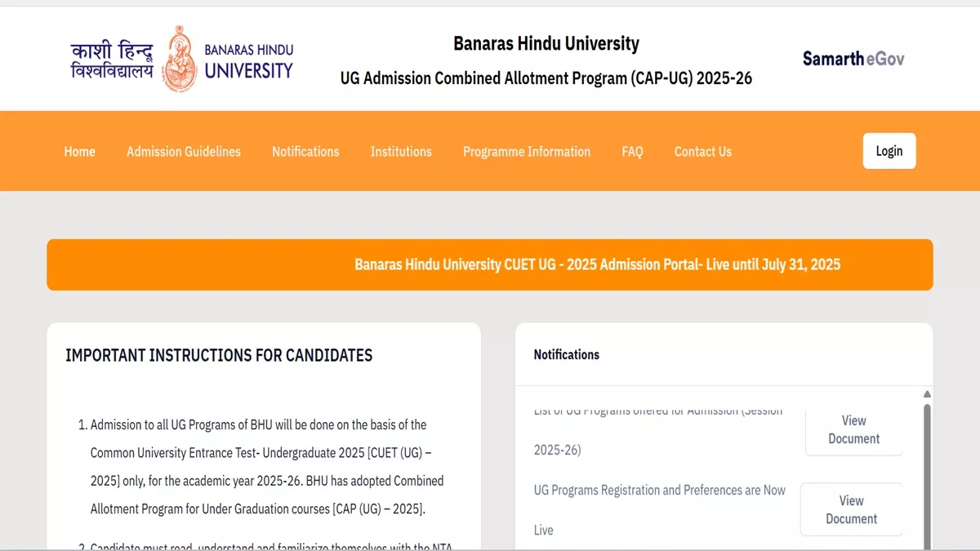Click the Banaras Hindu University logo emblem
This screenshot has height=551, width=980.
click(179, 58)
